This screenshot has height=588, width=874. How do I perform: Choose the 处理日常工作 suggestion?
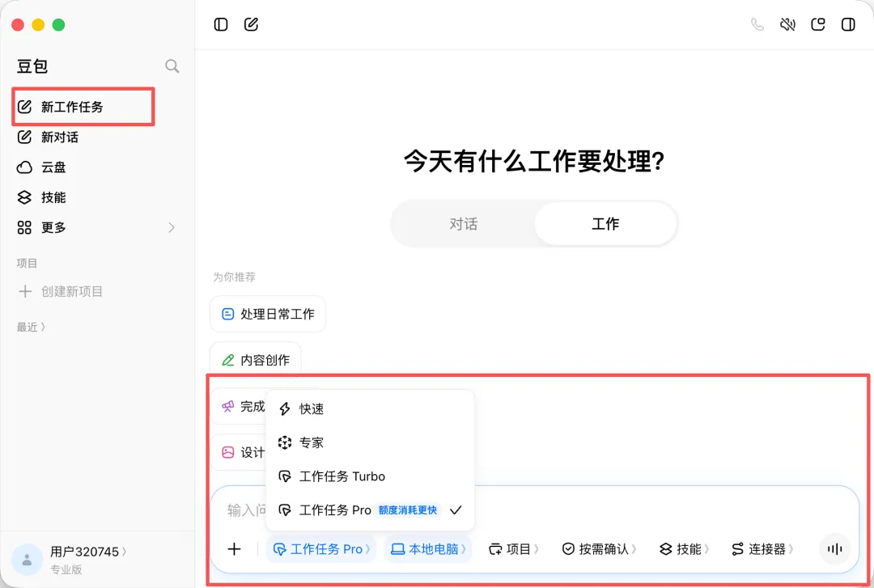(268, 315)
